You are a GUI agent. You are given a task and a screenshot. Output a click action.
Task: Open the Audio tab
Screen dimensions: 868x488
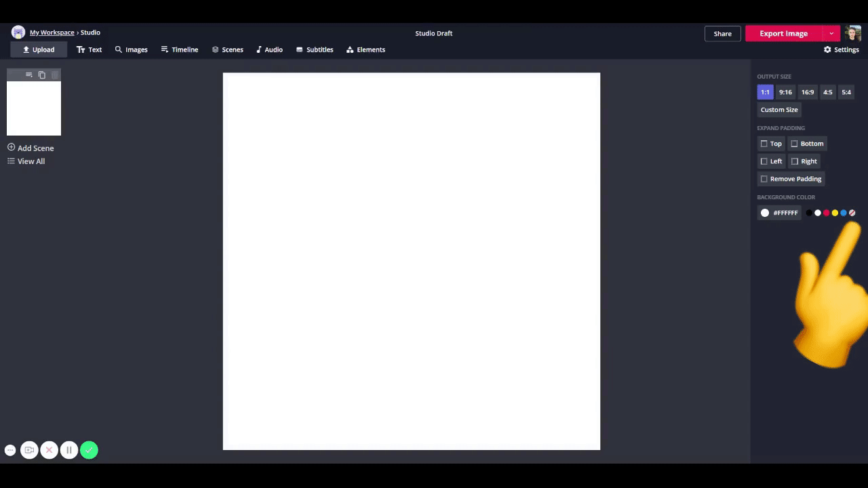click(269, 49)
